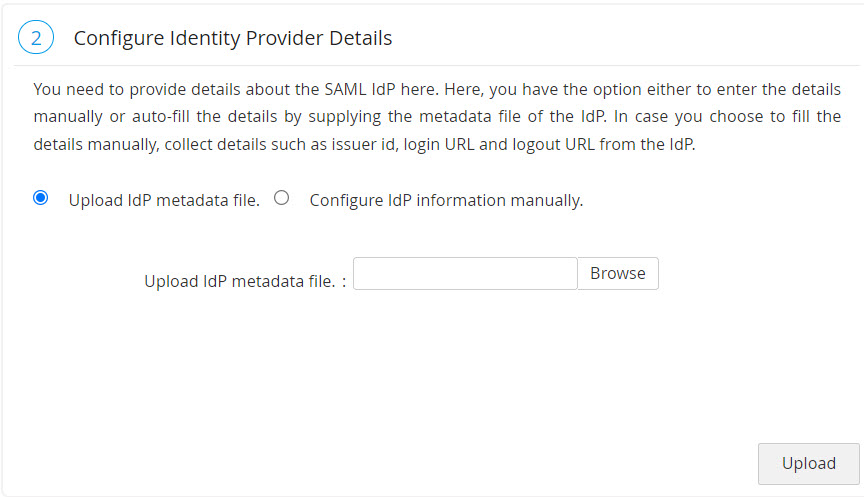Click the "Upload IdP metadata file." radio label

(x=164, y=200)
